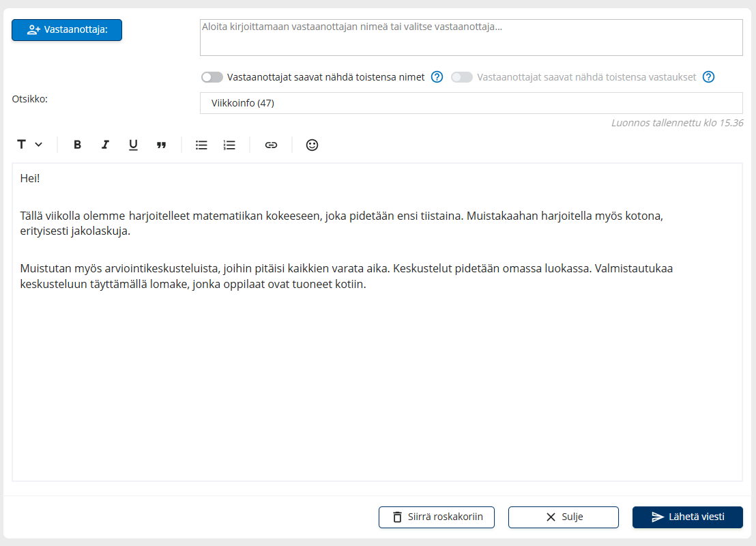Image resolution: width=756 pixels, height=546 pixels.
Task: Click the recipient name input field
Action: click(471, 38)
